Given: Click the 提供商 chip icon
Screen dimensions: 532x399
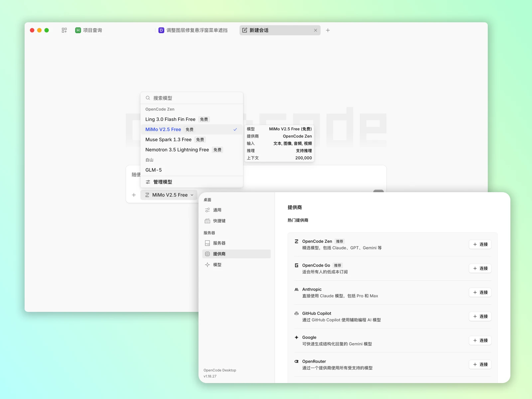Looking at the screenshot, I should pyautogui.click(x=207, y=254).
